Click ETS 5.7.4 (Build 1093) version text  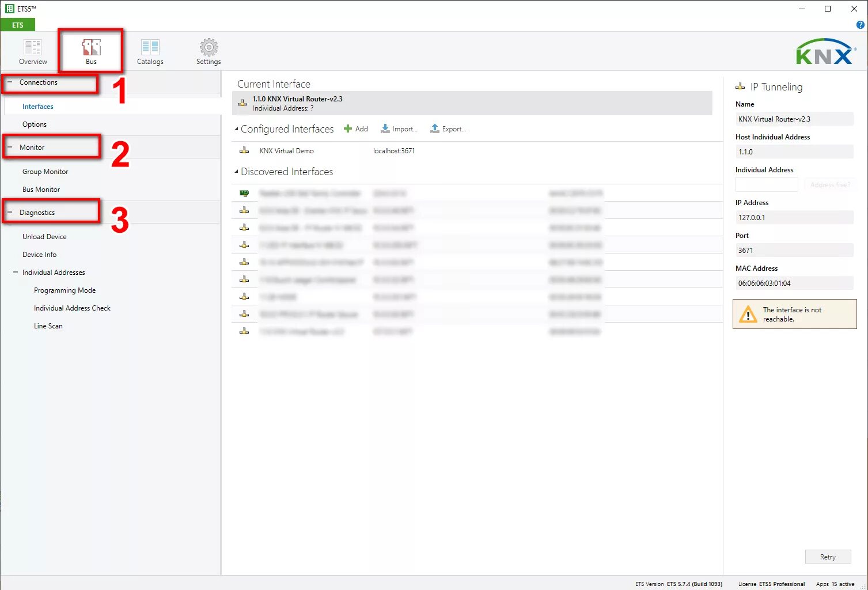pyautogui.click(x=695, y=584)
